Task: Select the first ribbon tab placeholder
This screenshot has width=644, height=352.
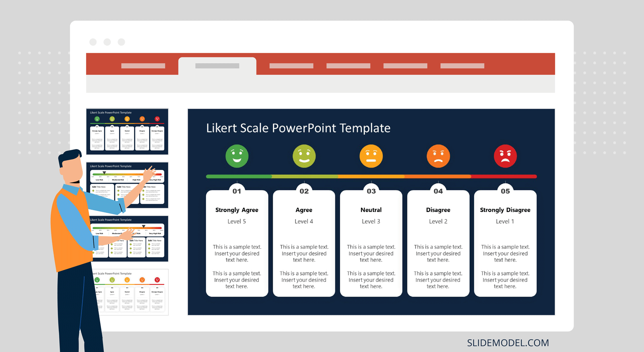Action: pos(143,66)
